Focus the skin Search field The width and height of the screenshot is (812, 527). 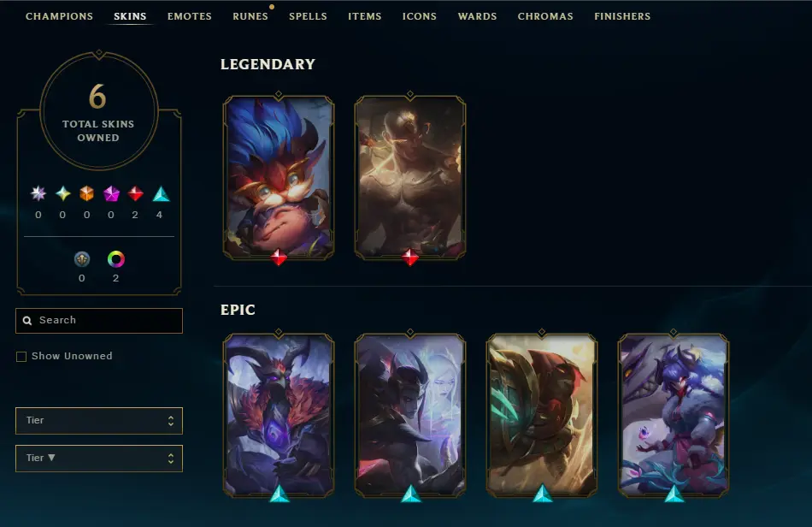[99, 321]
